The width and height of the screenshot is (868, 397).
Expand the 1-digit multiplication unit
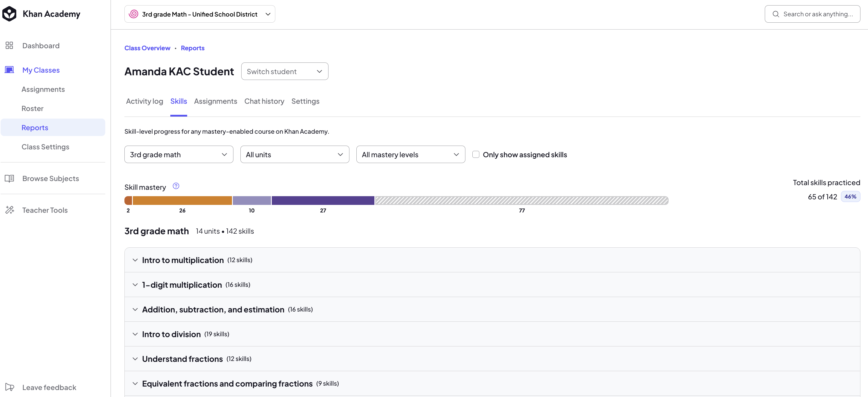coord(492,285)
